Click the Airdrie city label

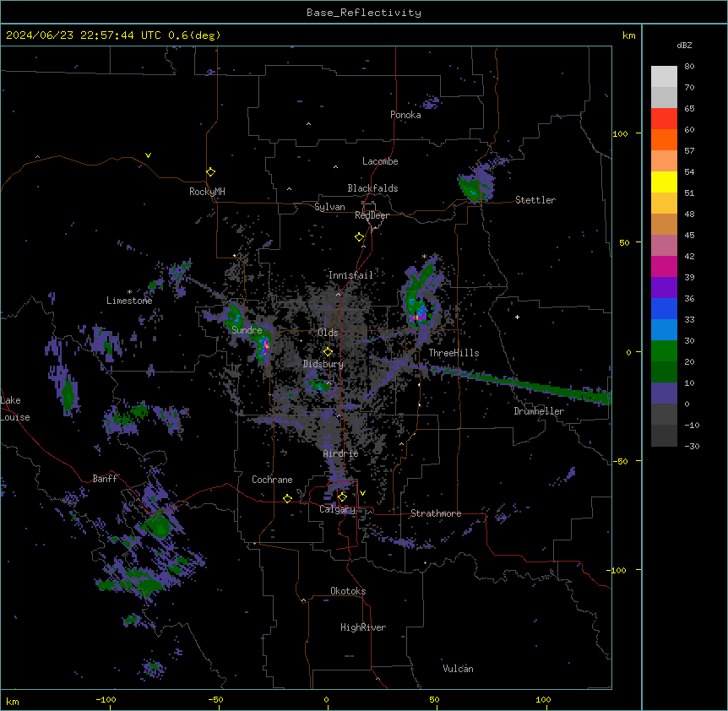tap(341, 453)
